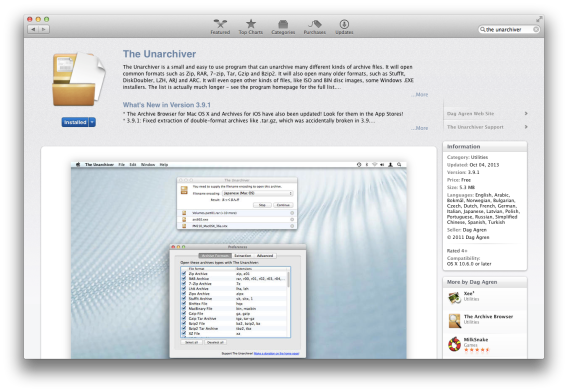Open the Featured section icon
This screenshot has height=392, width=568.
220,24
